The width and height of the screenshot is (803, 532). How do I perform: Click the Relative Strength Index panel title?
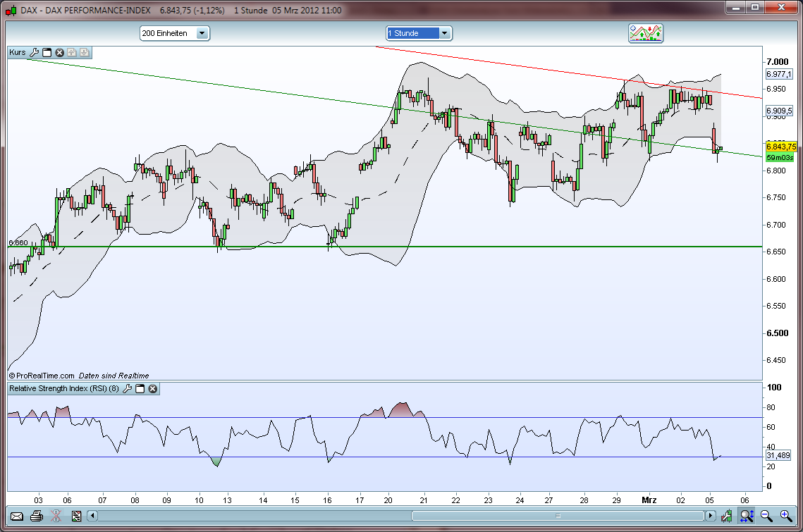click(x=63, y=388)
